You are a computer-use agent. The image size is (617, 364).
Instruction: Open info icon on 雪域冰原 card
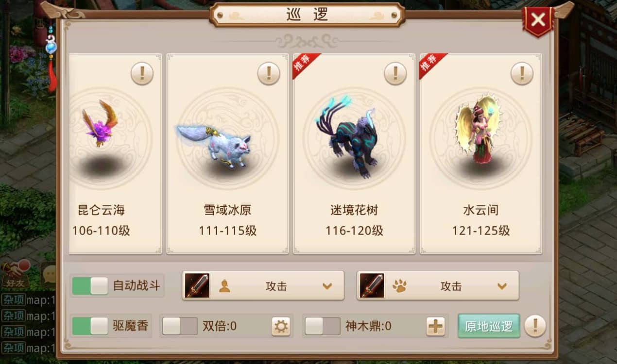coord(268,74)
